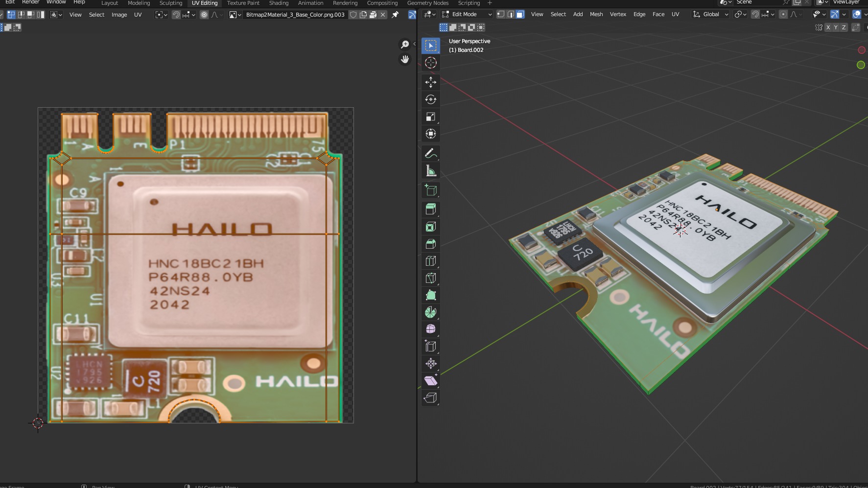868x488 pixels.
Task: Toggle X axis mirror in viewport
Action: pyautogui.click(x=828, y=27)
